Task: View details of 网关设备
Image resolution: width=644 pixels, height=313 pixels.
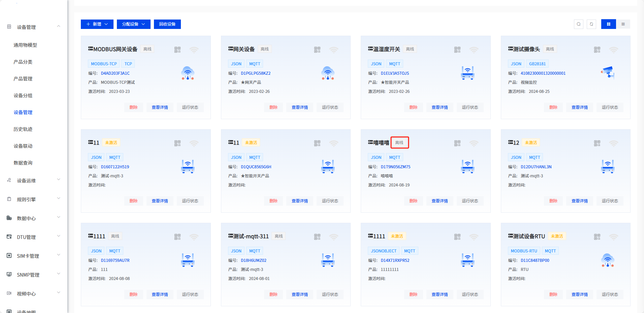Action: 300,107
